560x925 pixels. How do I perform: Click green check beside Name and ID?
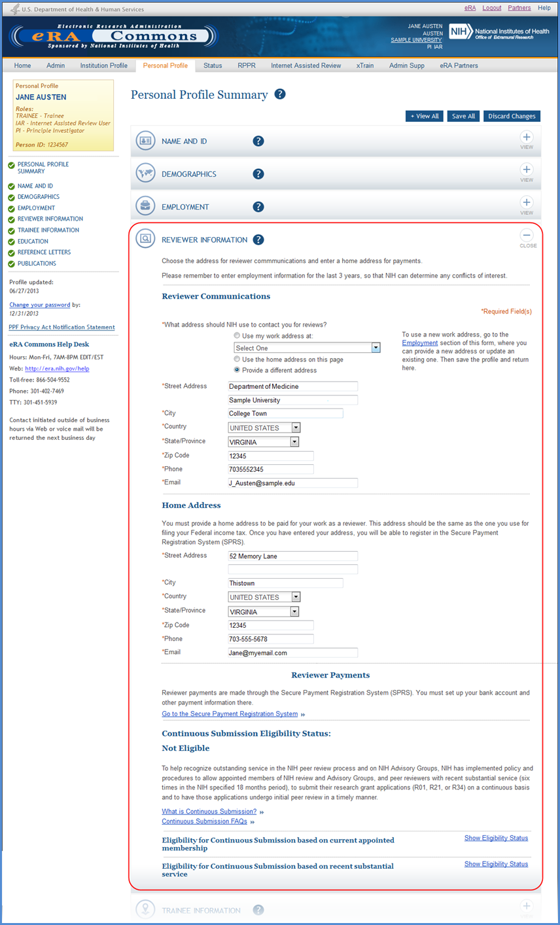point(12,187)
